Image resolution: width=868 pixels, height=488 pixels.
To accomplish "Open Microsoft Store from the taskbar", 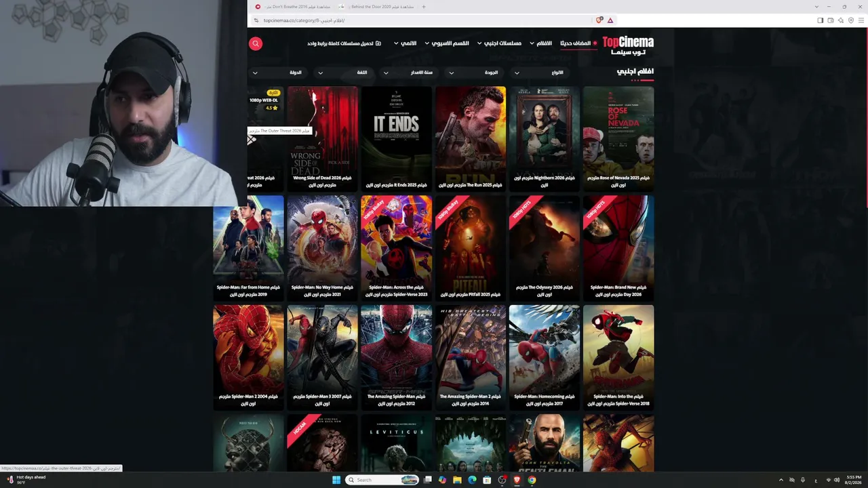I will pos(487,480).
